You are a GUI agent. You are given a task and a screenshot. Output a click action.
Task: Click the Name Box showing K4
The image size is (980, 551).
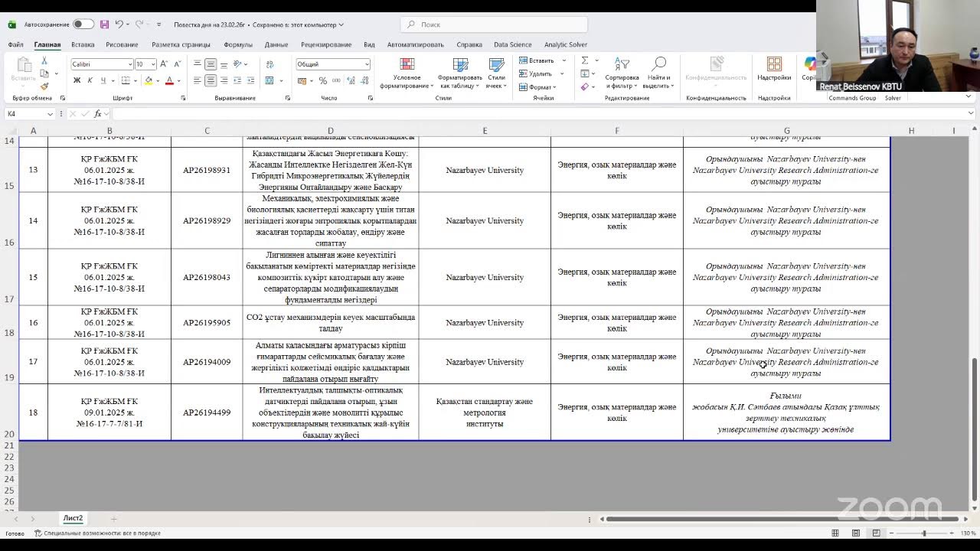coord(29,114)
